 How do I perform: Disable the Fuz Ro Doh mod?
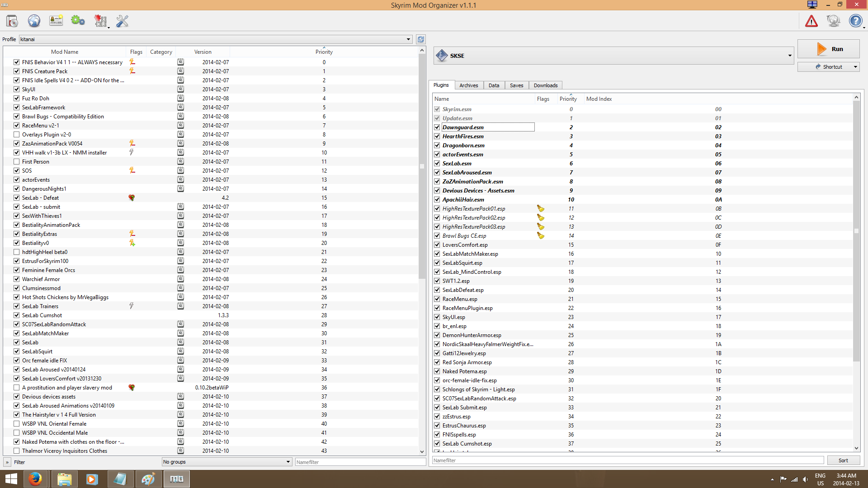(x=16, y=99)
